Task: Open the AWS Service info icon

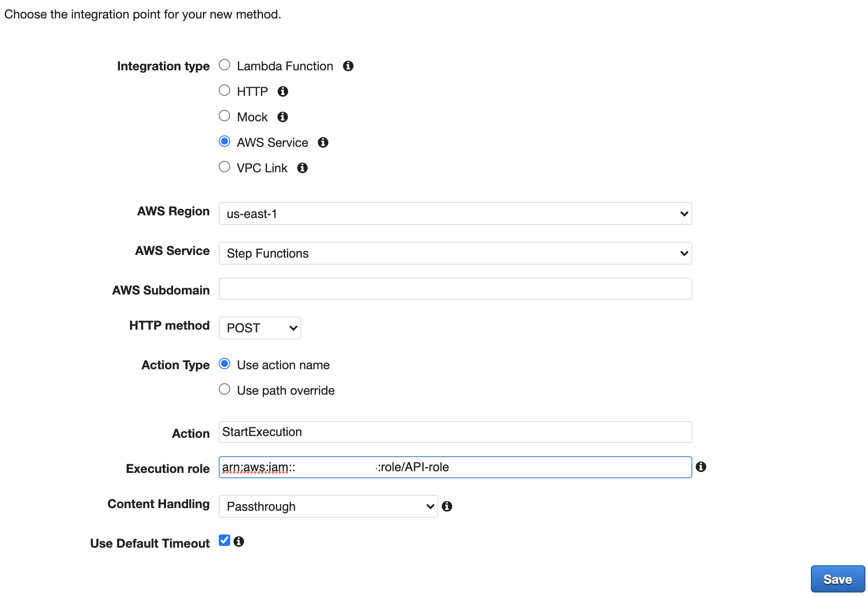Action: coord(323,142)
